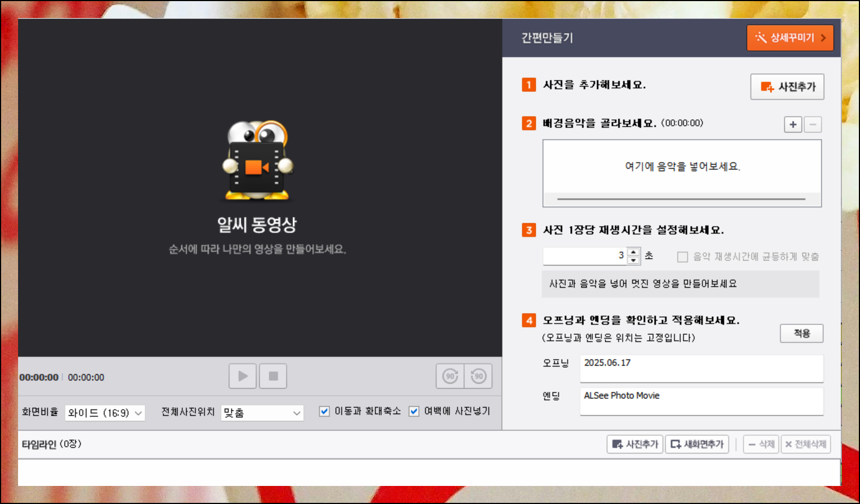Click the play button in preview controls

point(243,376)
